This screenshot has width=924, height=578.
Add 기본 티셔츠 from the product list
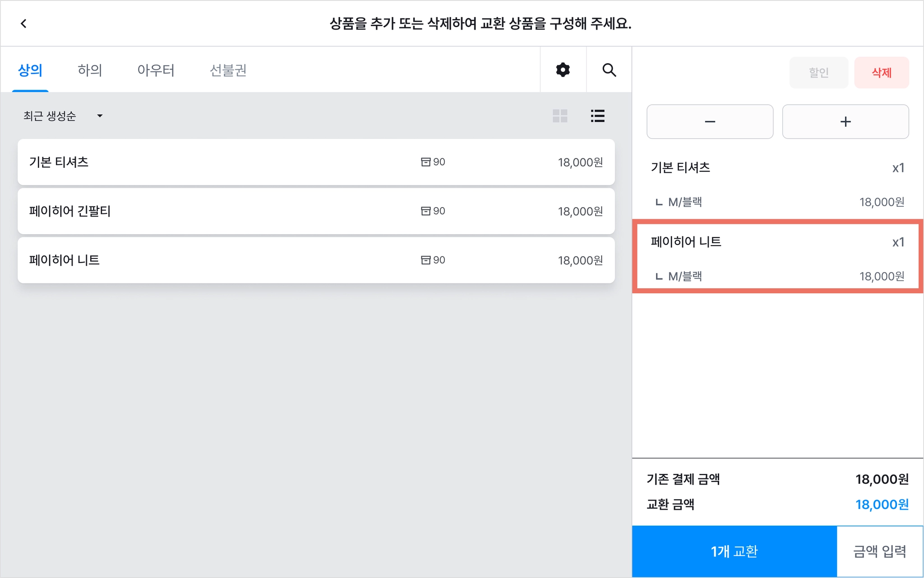point(316,162)
